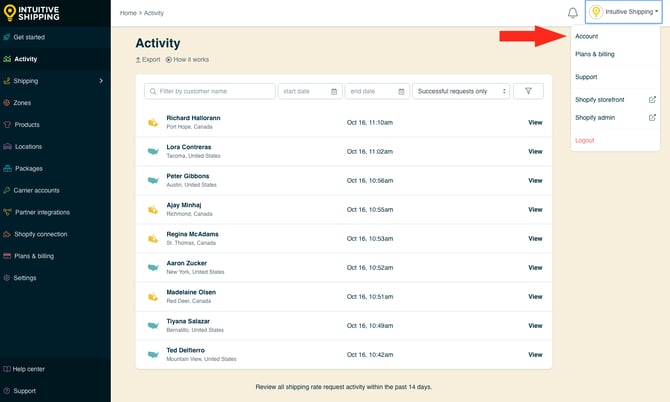Expand the Shipping sidebar submenu
This screenshot has height=402, width=670.
(x=101, y=80)
